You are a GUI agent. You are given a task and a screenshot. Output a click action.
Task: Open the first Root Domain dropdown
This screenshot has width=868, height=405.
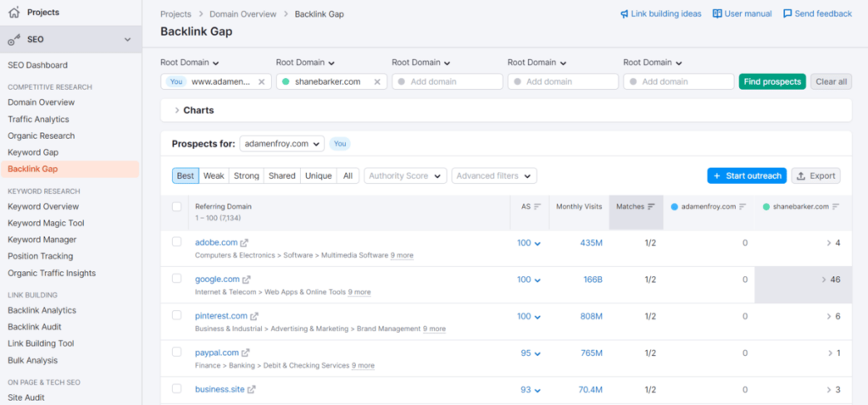[x=190, y=63]
